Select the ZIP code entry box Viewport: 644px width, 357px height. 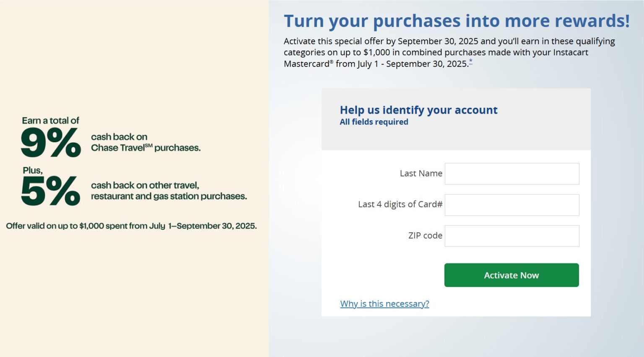pos(512,235)
